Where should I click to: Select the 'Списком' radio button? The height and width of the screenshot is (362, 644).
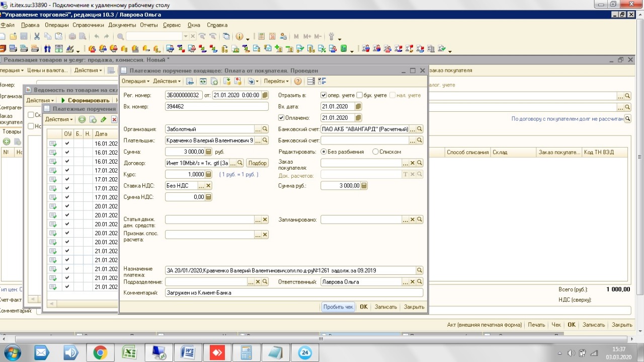375,152
